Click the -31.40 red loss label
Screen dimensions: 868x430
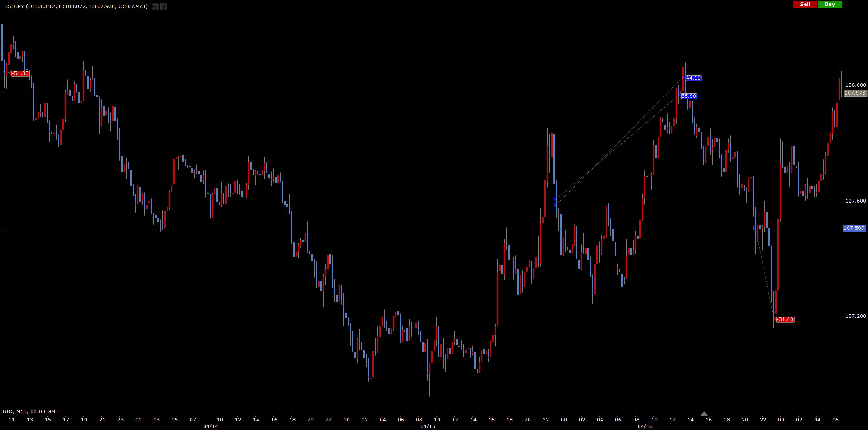785,320
